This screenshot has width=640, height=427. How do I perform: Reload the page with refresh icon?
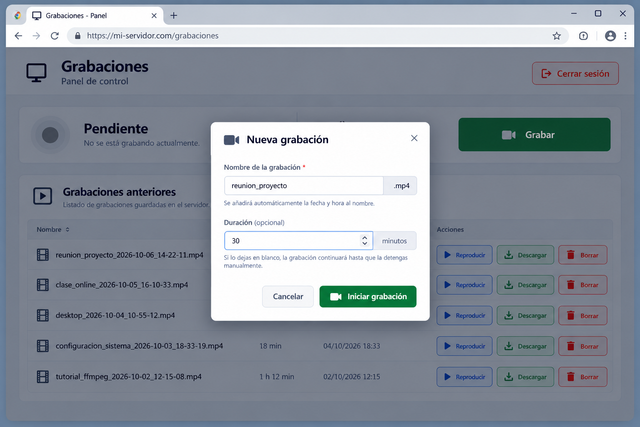click(x=55, y=36)
